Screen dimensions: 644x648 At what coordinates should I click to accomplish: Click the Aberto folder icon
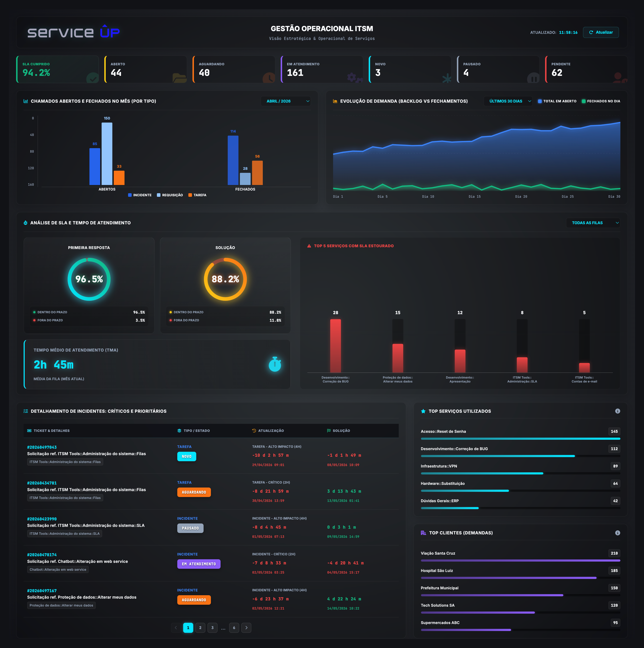[179, 78]
